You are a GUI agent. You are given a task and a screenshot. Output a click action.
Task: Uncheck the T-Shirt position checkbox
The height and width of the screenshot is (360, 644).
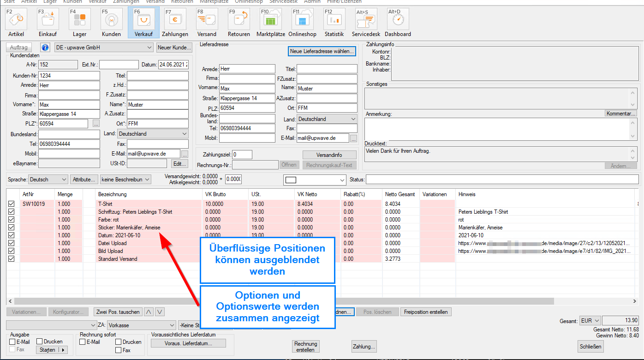(x=12, y=204)
